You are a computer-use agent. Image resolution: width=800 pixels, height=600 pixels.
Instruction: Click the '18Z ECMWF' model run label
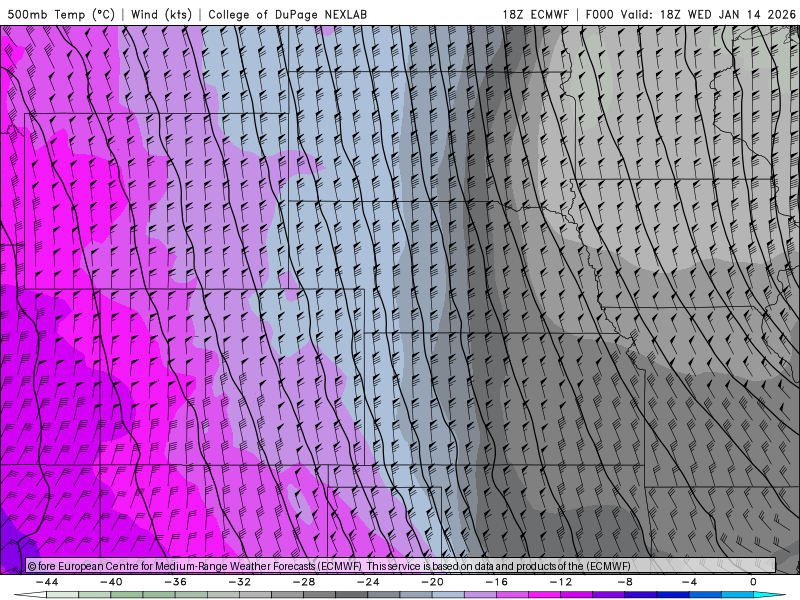point(535,14)
